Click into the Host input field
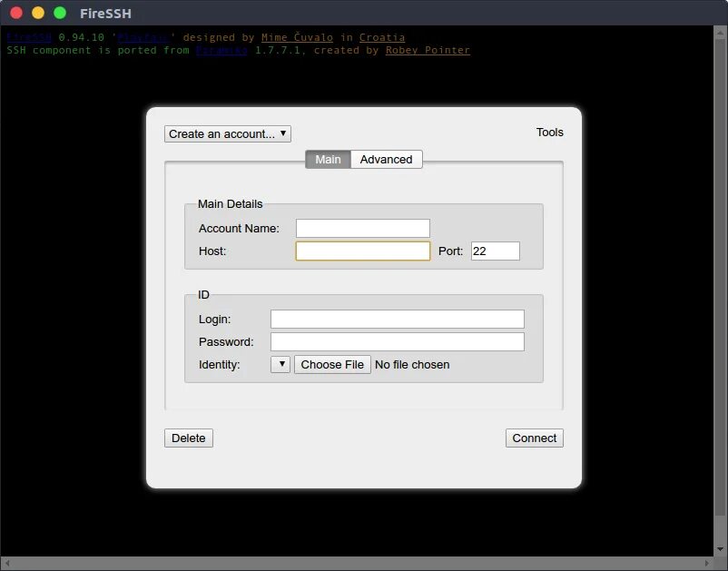This screenshot has height=571, width=728. point(362,251)
